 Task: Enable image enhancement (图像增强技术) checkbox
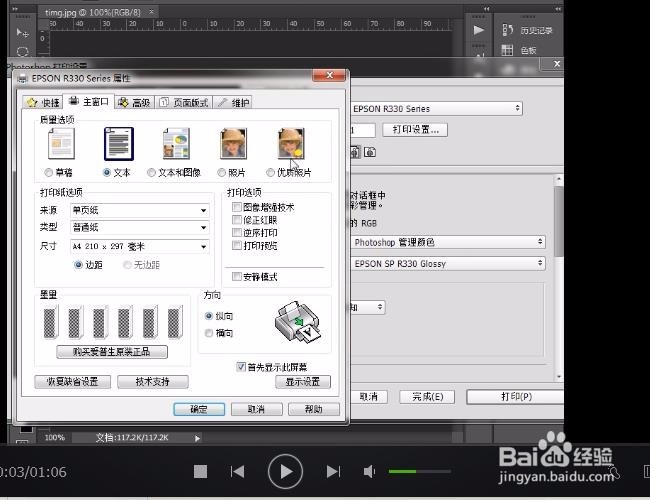pos(237,206)
